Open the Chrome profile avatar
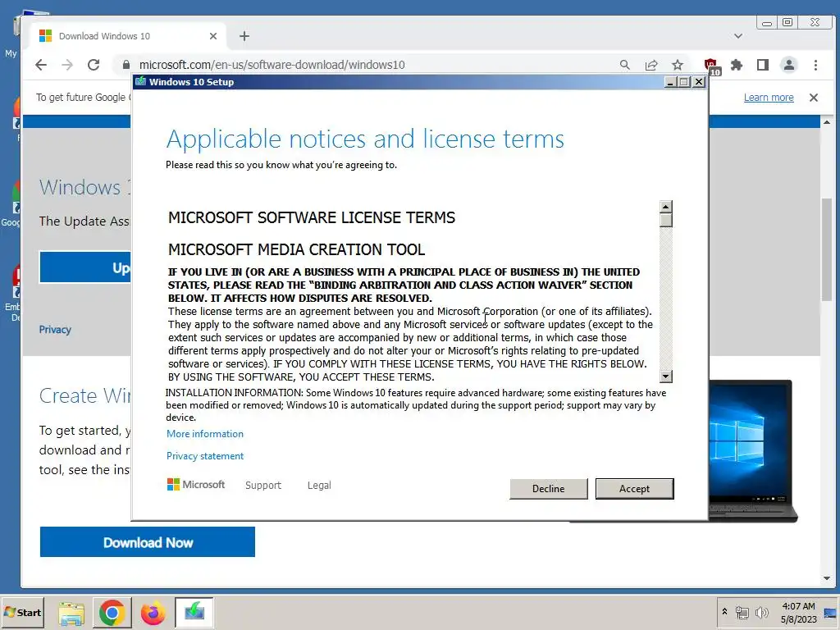 788,65
